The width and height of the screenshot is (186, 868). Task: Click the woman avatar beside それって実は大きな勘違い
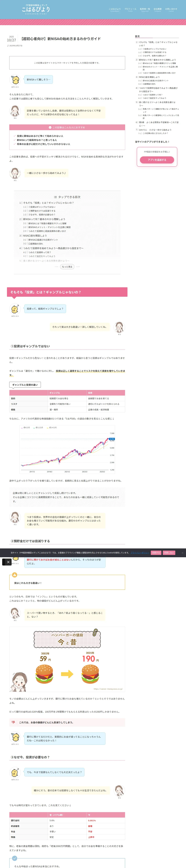[119, 327]
